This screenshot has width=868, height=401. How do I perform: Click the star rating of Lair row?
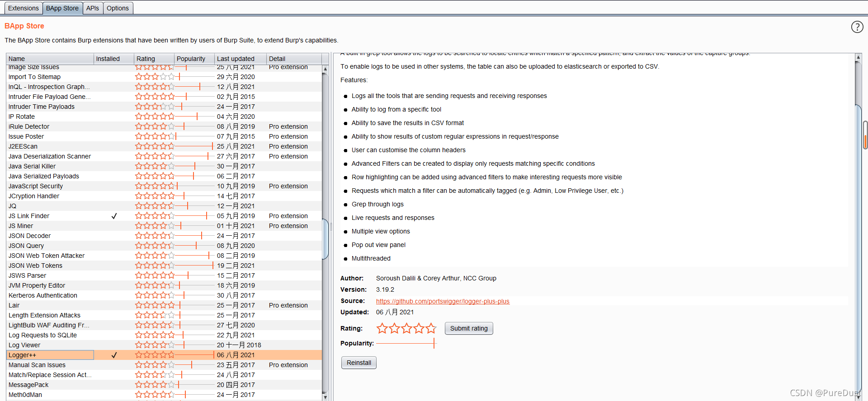coord(155,305)
